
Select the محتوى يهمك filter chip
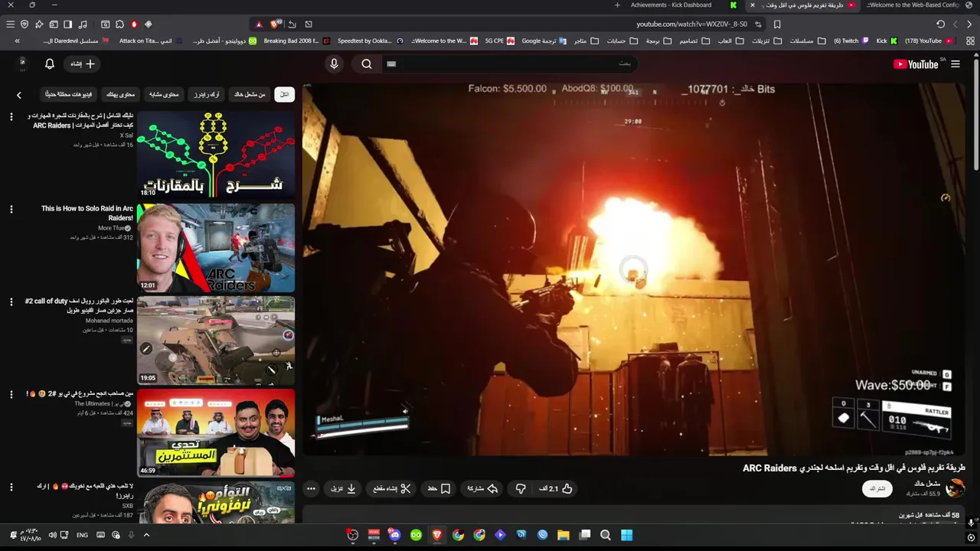click(x=120, y=94)
